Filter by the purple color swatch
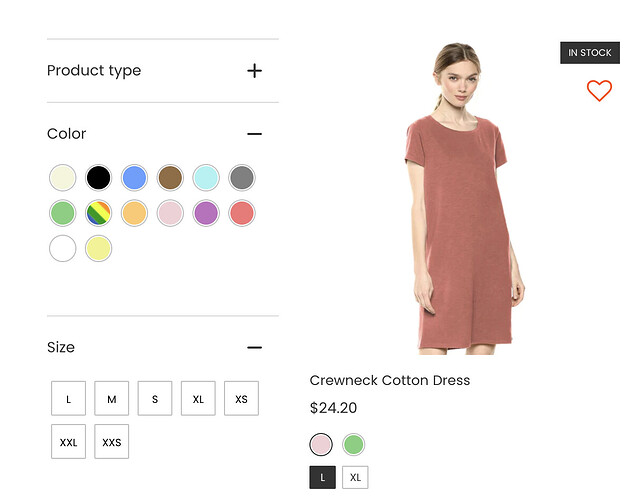The image size is (641, 500). (x=206, y=213)
